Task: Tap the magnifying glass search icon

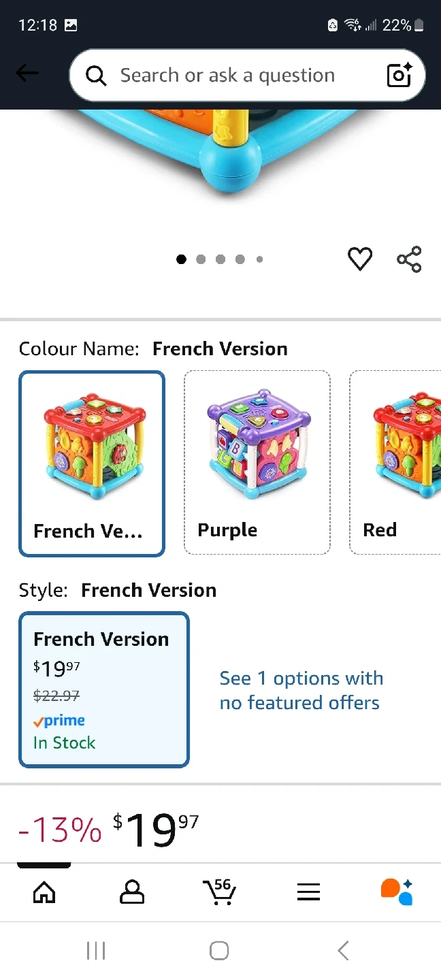Action: [x=96, y=76]
